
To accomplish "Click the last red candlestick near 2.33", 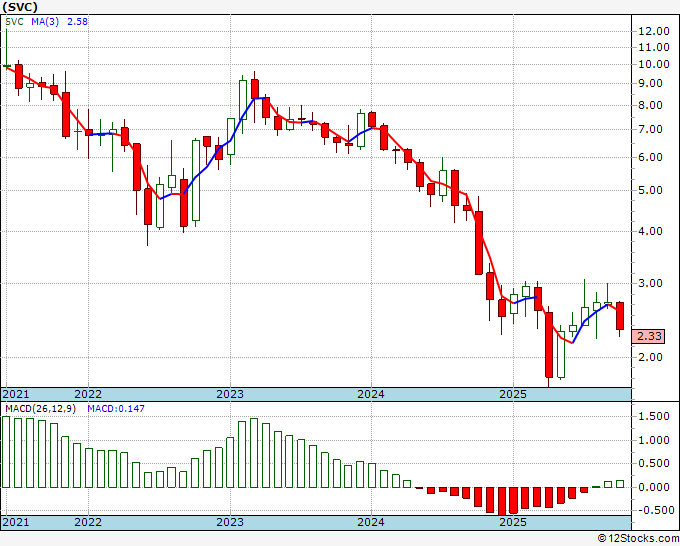I will click(620, 316).
